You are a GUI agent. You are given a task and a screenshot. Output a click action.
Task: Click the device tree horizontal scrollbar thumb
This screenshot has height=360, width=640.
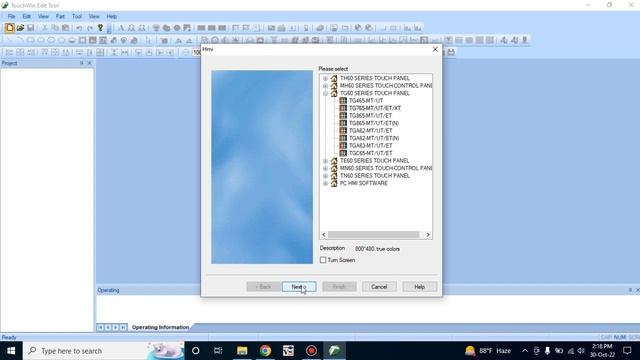point(373,235)
